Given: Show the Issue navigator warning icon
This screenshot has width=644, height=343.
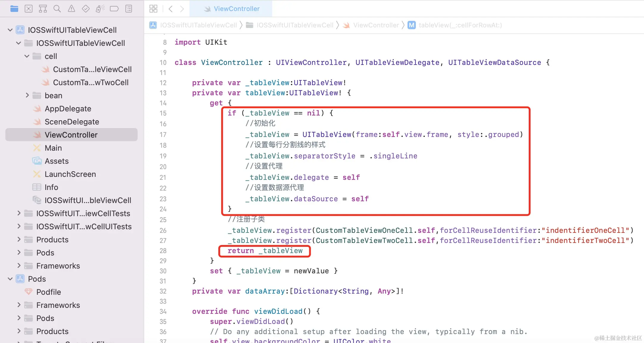Looking at the screenshot, I should point(71,9).
